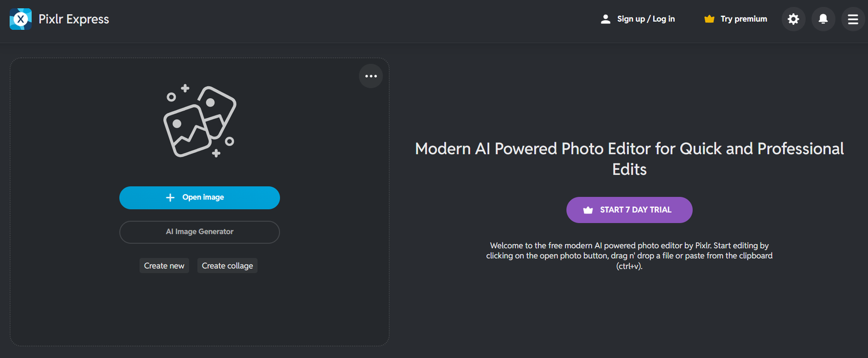The image size is (868, 358).
Task: Expand the three-dot more options menu
Action: point(371,76)
